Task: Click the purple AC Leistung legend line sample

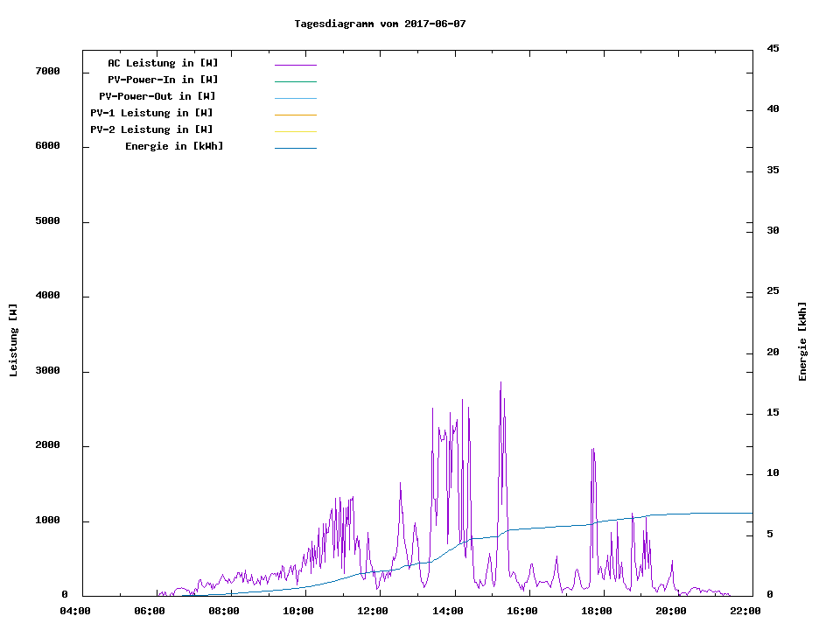Action: [x=295, y=65]
